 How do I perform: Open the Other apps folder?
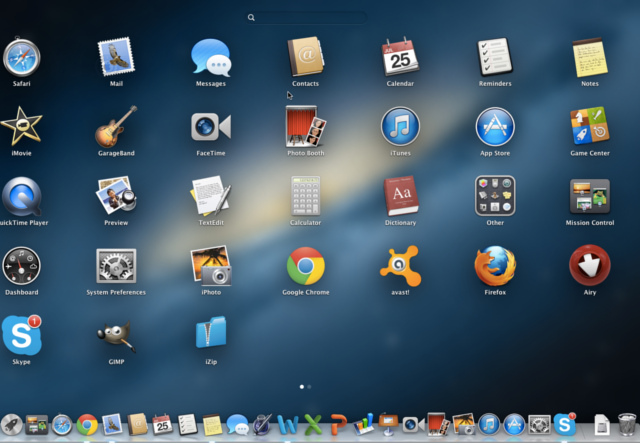point(495,196)
